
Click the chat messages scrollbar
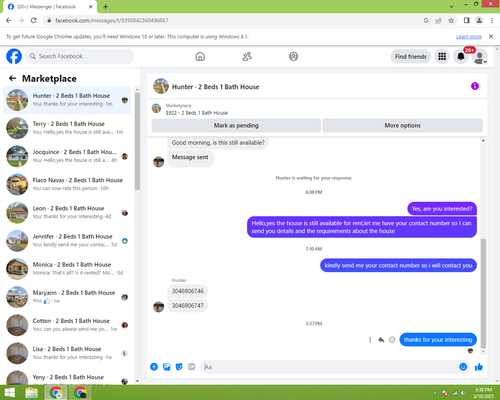coord(483,293)
